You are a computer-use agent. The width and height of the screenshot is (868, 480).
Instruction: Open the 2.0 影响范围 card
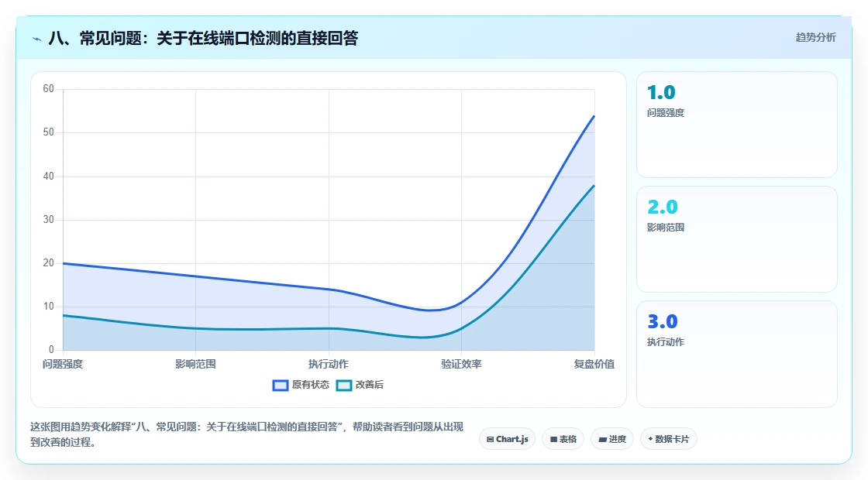[737, 239]
